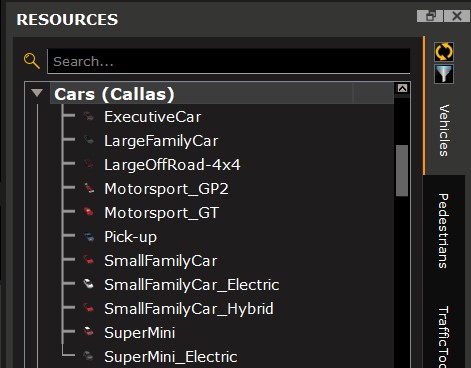Select Motorsport_GP2 text entry

point(166,189)
